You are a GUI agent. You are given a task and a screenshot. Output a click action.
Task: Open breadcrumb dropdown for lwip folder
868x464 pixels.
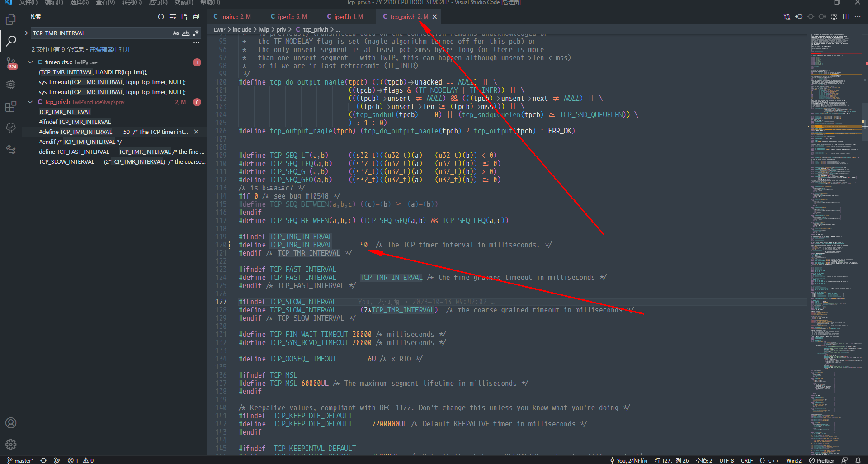tap(264, 29)
